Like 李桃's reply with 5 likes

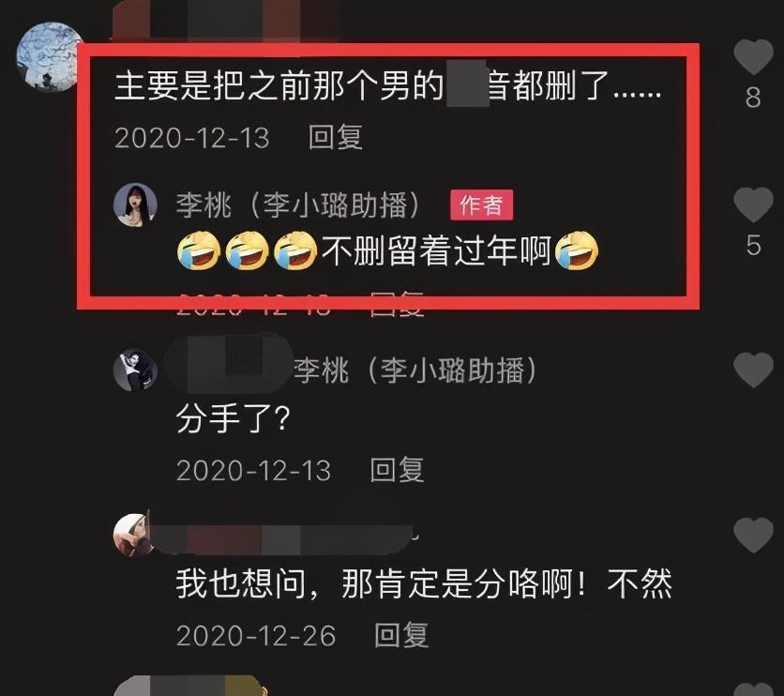point(753,204)
